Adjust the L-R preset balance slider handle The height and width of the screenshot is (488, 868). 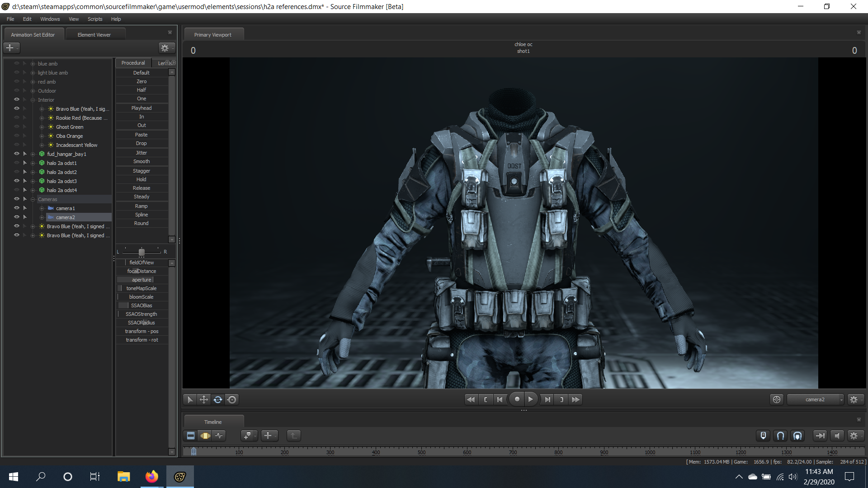click(142, 252)
